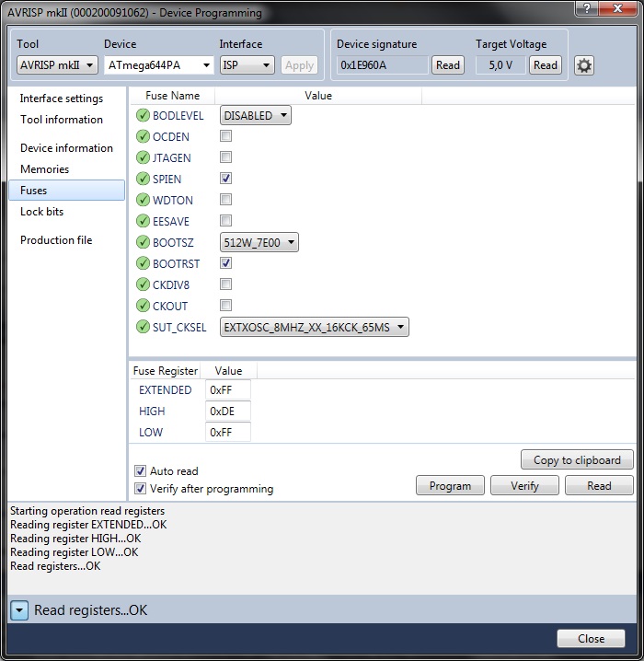644x661 pixels.
Task: Open the Interface dropdown showing ISP
Action: coord(247,65)
